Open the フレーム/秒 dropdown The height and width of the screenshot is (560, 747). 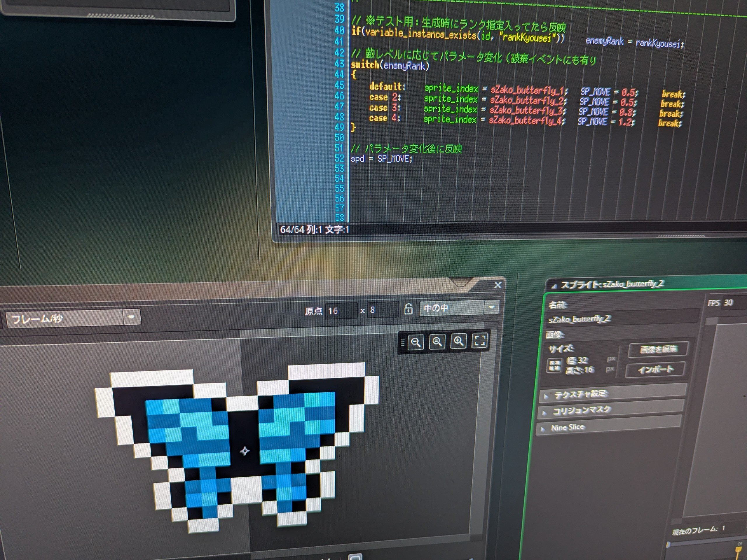(x=73, y=318)
